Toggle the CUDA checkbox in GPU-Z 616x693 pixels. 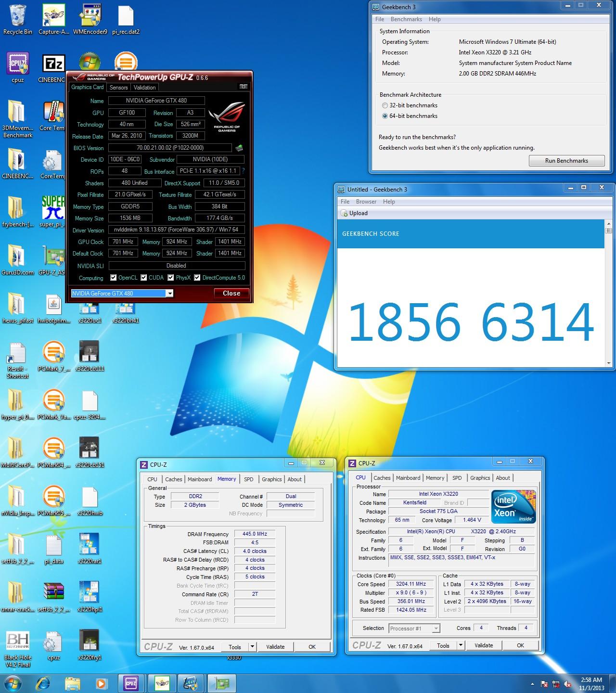pyautogui.click(x=144, y=278)
